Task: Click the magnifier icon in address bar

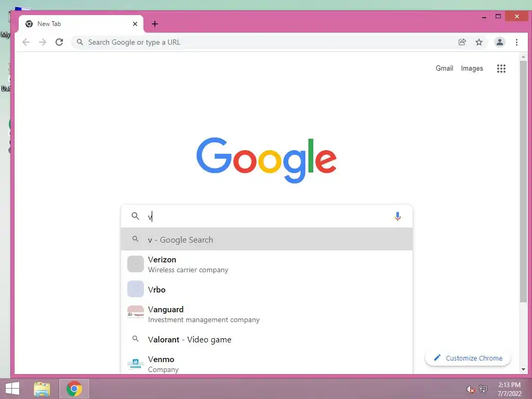Action: [x=79, y=42]
